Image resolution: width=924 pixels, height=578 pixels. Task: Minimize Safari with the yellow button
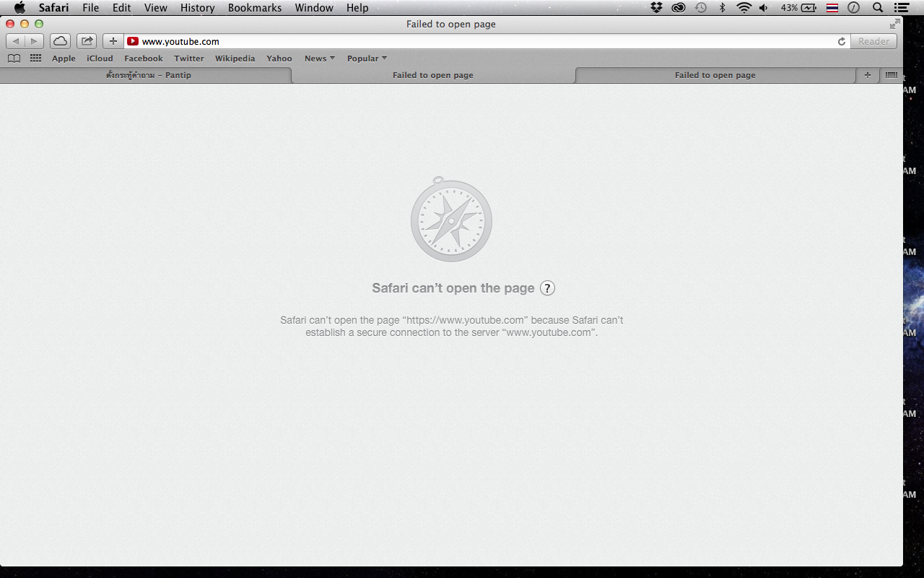tap(25, 24)
